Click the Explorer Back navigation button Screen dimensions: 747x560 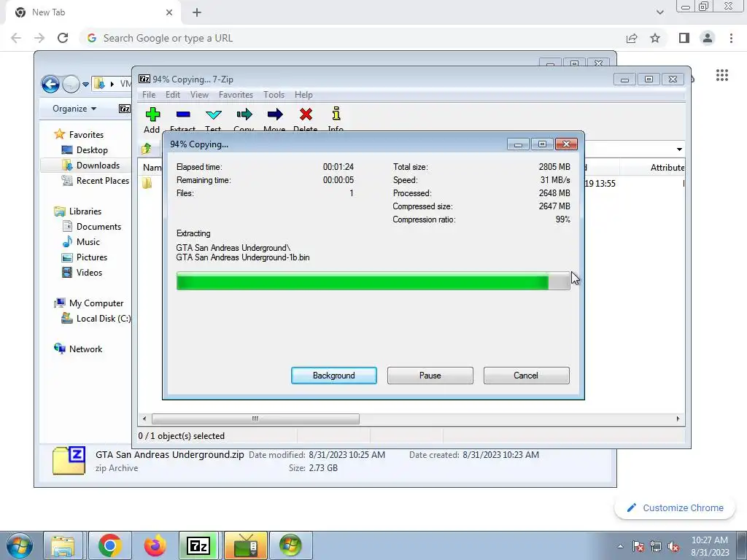[x=50, y=85]
